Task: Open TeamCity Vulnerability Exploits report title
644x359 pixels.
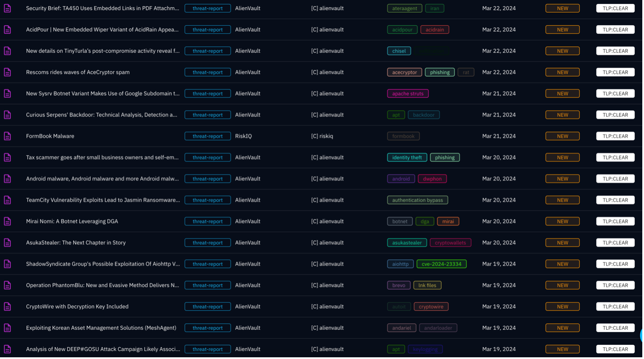Action: click(103, 200)
